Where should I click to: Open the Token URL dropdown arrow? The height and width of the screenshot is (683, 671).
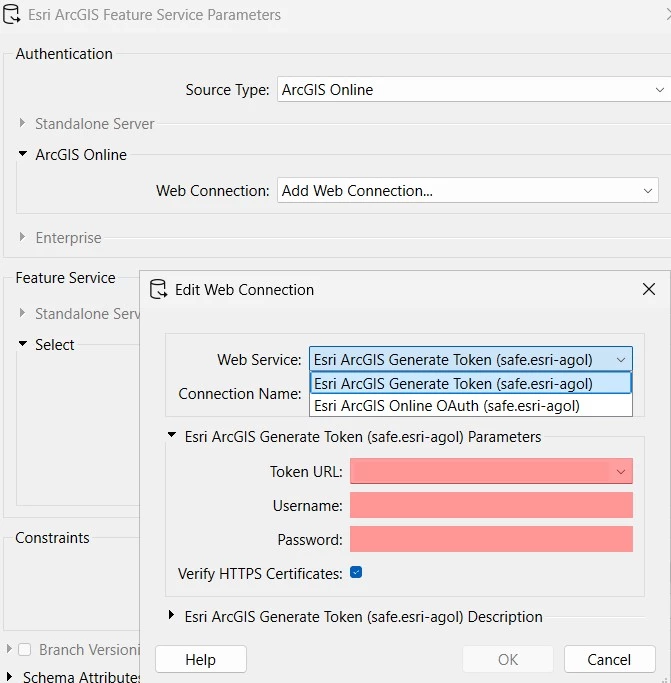pos(620,471)
